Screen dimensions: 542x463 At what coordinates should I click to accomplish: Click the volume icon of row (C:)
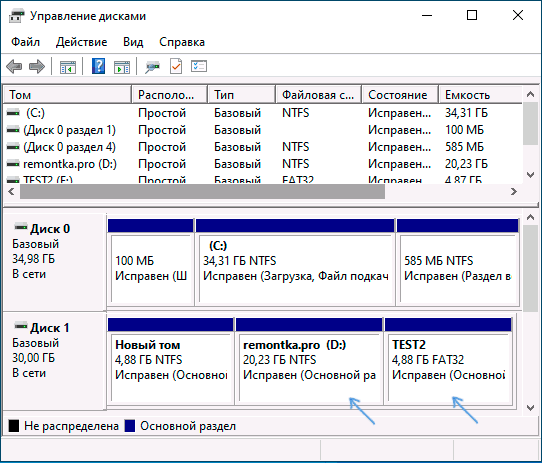(x=13, y=113)
